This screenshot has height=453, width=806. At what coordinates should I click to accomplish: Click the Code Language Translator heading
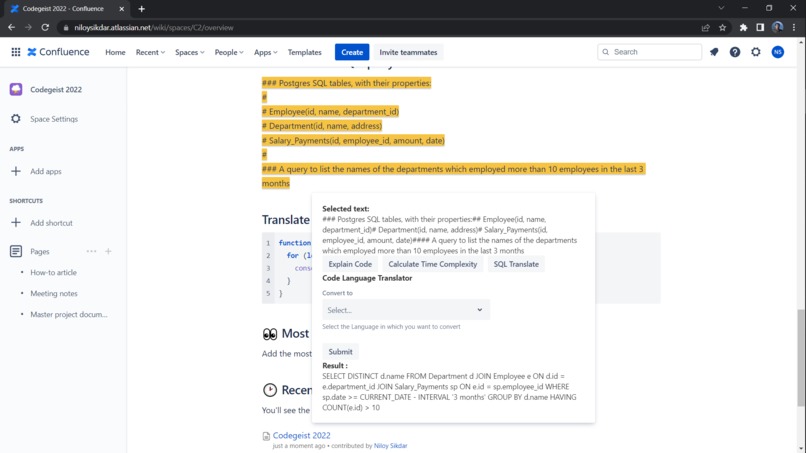[x=367, y=278]
